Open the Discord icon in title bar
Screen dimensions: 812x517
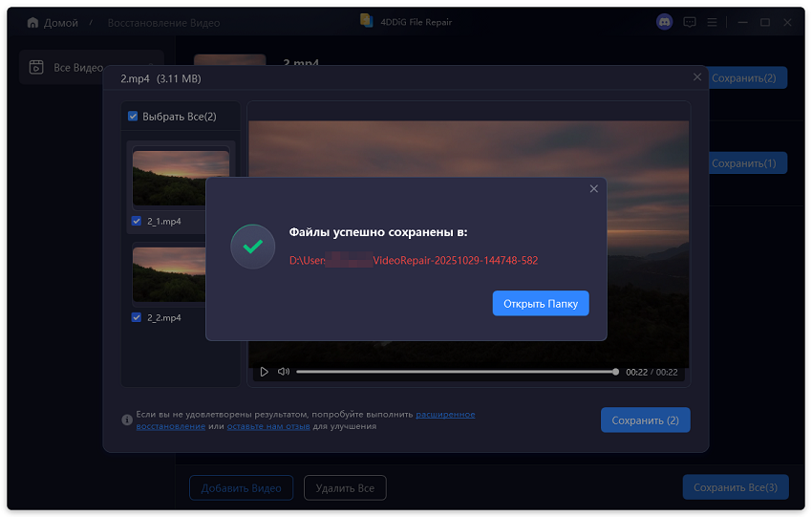[665, 22]
